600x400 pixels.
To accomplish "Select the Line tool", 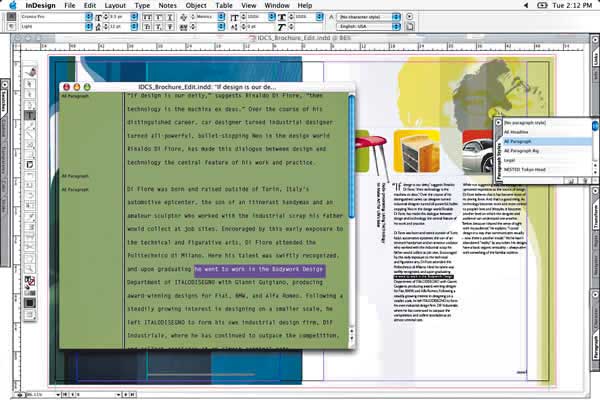I will tap(30, 134).
